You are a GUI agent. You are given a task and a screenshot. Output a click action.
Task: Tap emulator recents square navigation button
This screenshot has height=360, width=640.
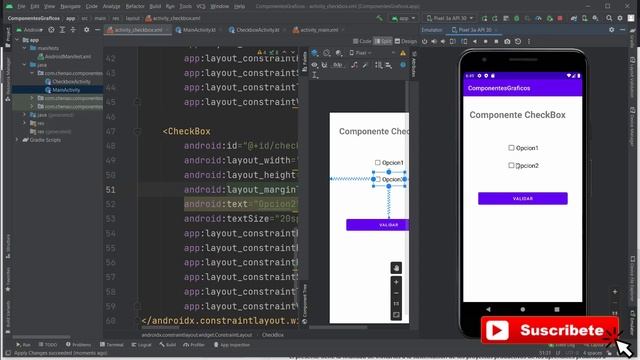(x=557, y=309)
